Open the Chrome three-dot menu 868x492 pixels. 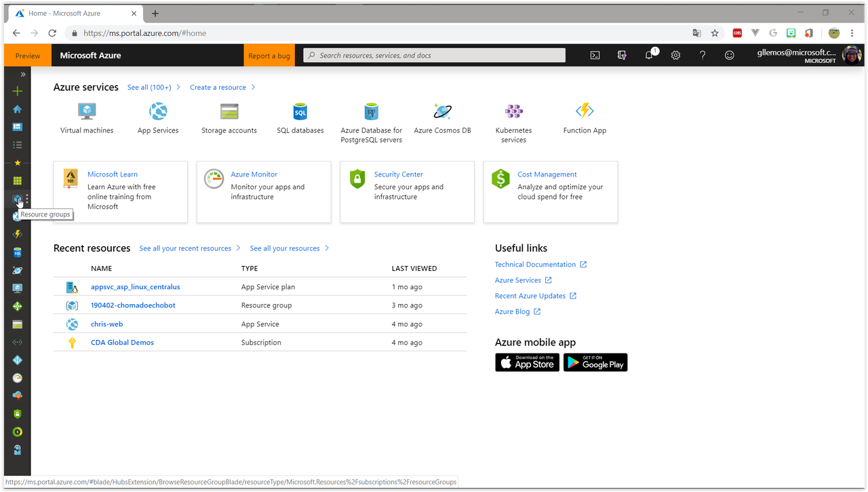852,33
